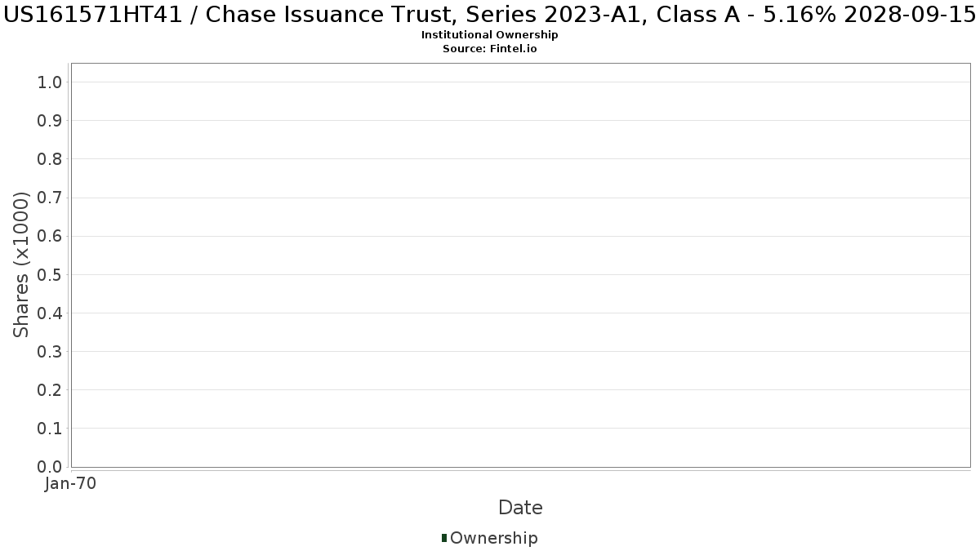Click the green Ownership legend swatch
This screenshot has height=551, width=980.
point(444,538)
